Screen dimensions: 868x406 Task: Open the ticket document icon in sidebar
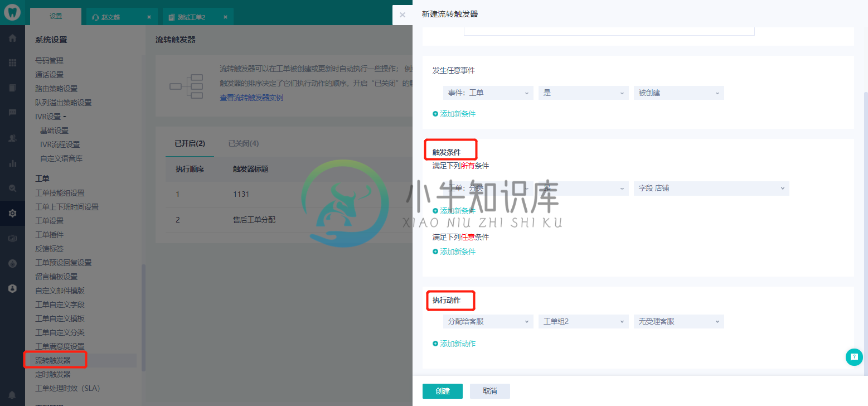12,88
